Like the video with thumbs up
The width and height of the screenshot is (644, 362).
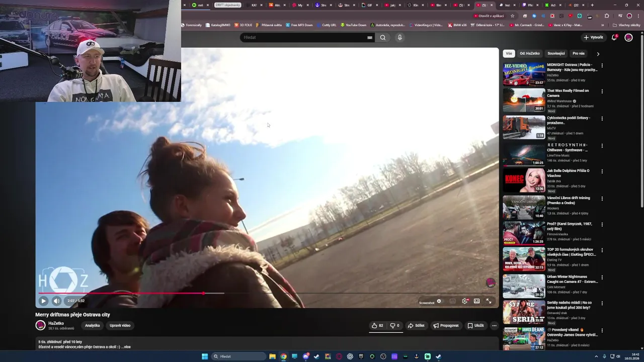377,325
